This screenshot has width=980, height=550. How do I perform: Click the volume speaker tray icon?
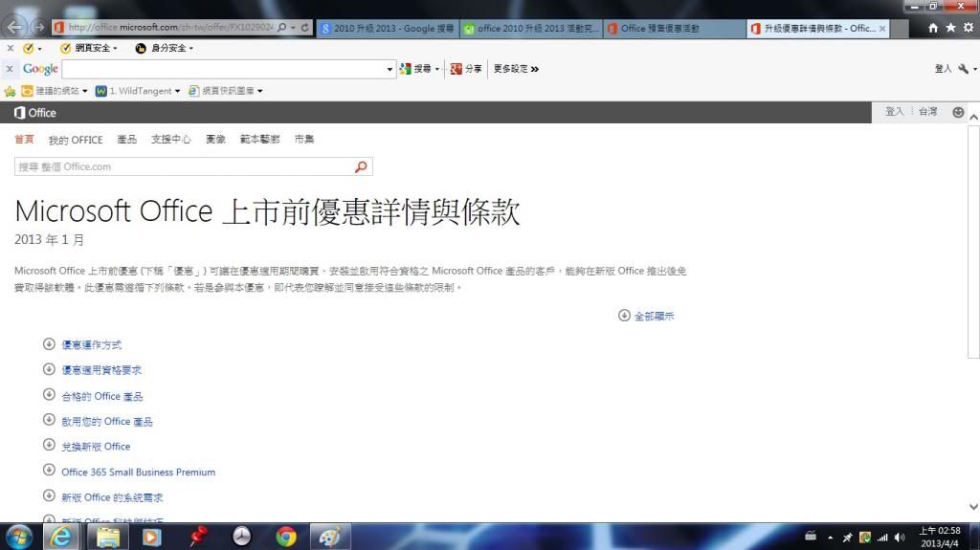click(x=900, y=538)
